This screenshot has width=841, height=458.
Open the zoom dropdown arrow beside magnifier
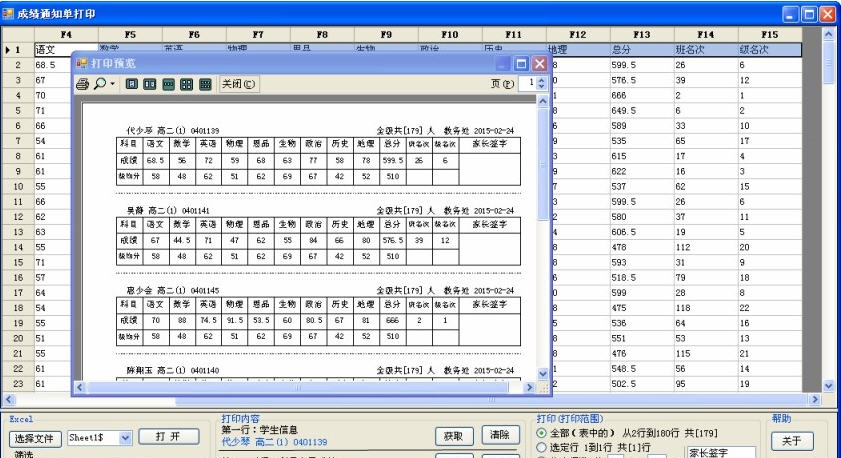coord(112,84)
